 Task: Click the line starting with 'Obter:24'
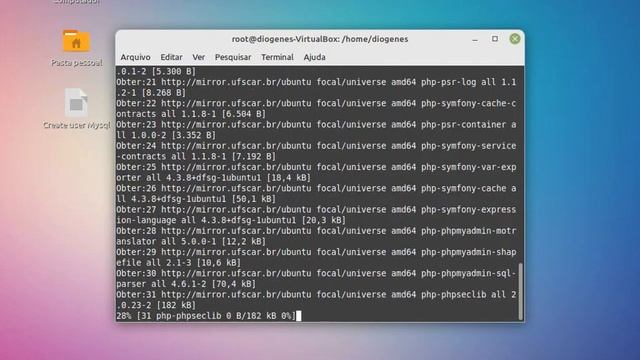(316, 146)
